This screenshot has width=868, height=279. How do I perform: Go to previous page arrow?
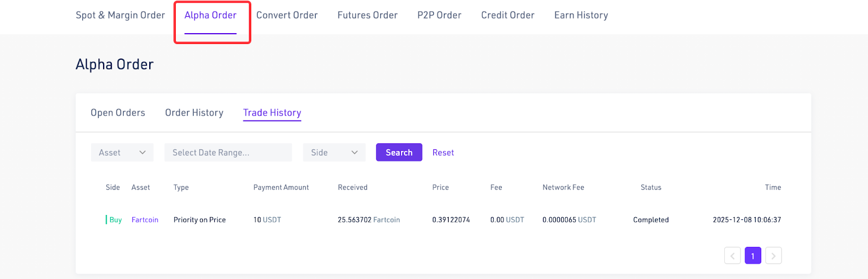[732, 256]
